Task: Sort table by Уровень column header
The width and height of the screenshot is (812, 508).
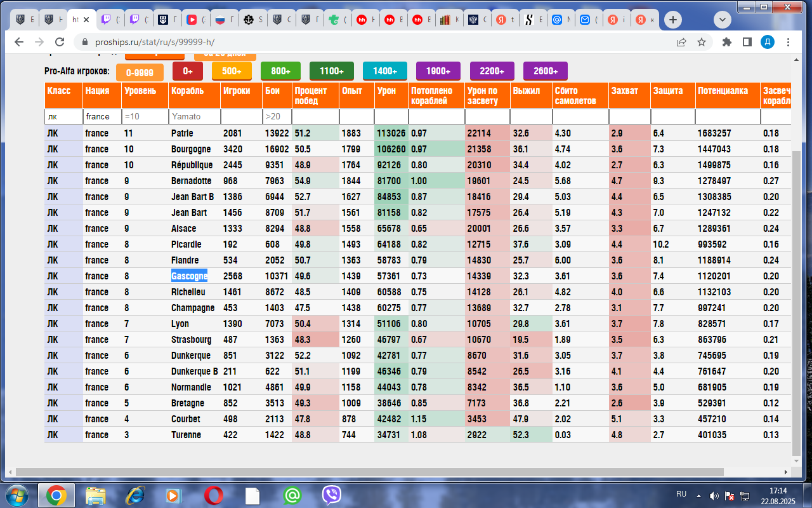Action: pyautogui.click(x=145, y=95)
